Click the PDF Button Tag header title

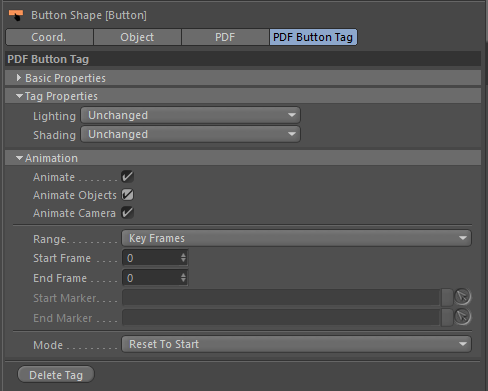(x=48, y=59)
